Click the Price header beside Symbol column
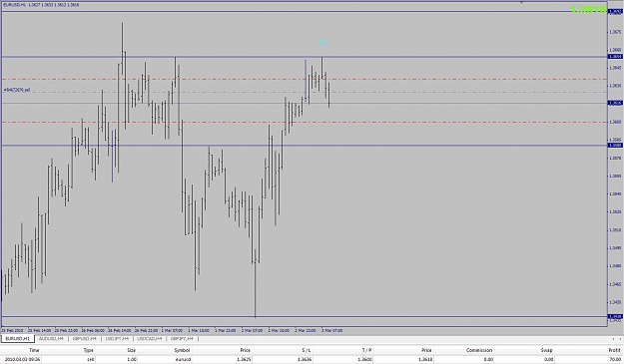Screen dimensions: 624x364 [x=246, y=350]
